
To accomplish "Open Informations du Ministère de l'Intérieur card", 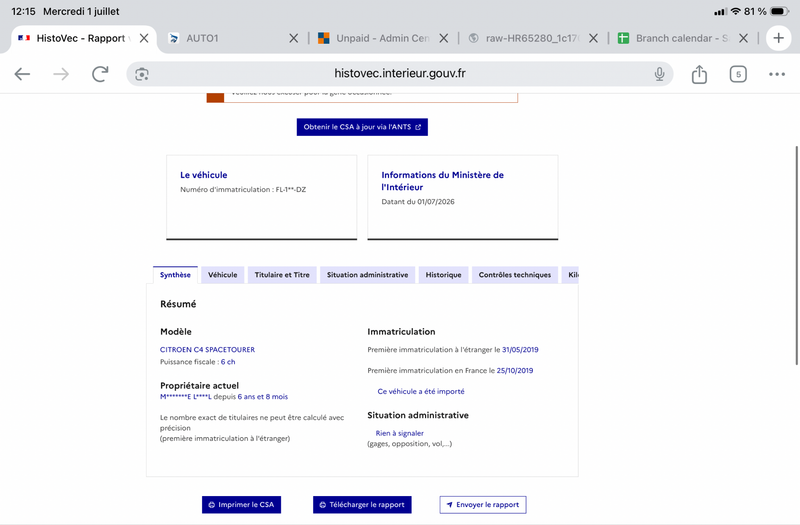I will 463,197.
